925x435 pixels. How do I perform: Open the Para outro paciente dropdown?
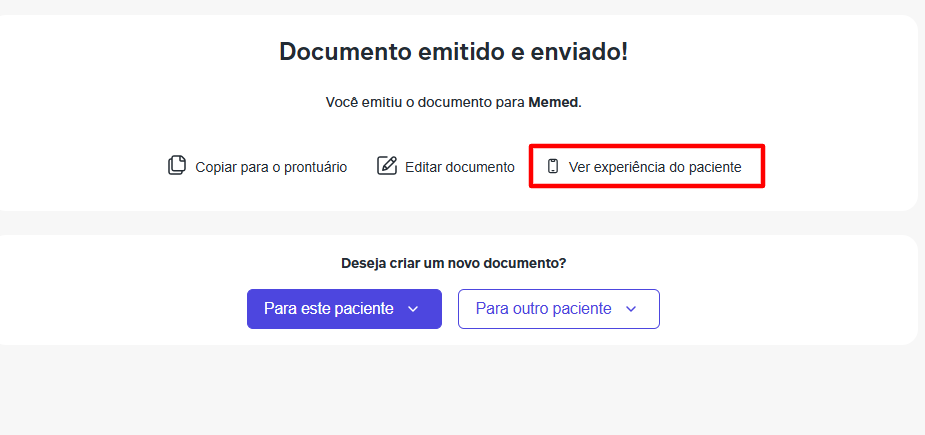point(559,309)
